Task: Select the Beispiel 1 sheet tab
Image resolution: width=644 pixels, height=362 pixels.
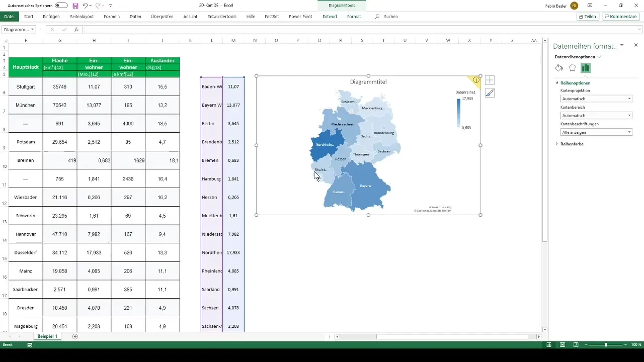Action: (47, 336)
